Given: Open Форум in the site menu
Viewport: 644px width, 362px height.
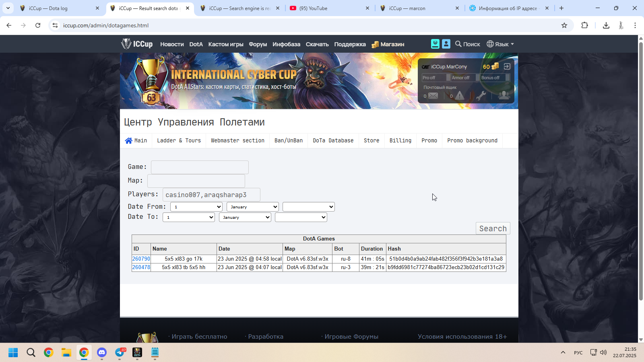Looking at the screenshot, I should click(x=258, y=44).
